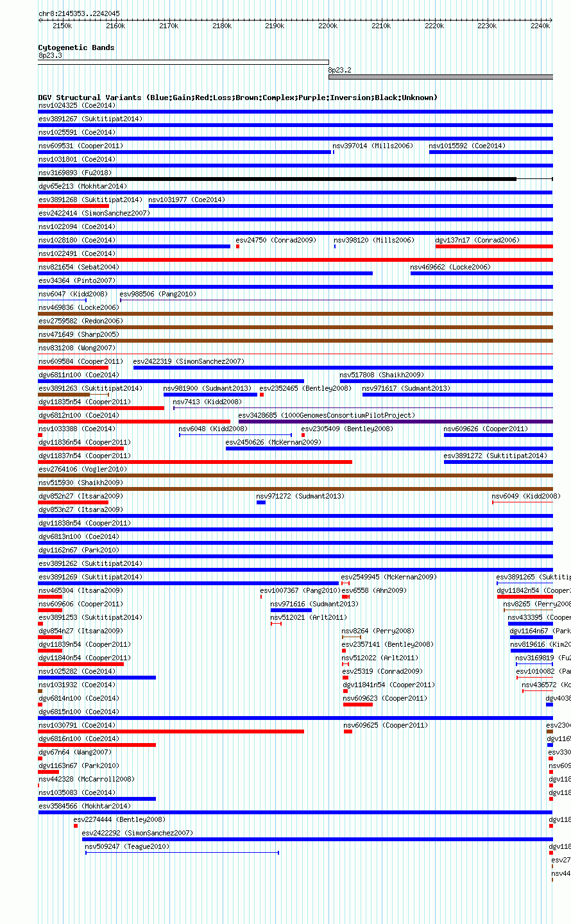Image resolution: width=571 pixels, height=924 pixels.
Task: Select nsv1031977 (Coe2014) variant label
Action: [187, 200]
